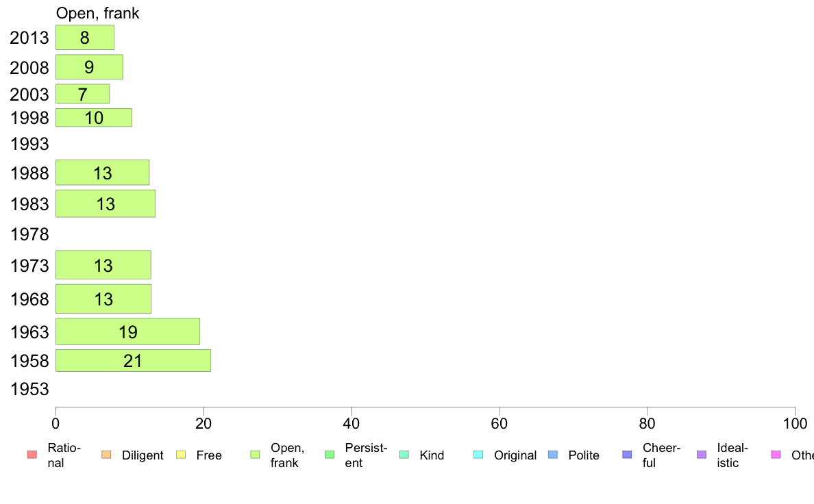Click the 1963 bar showing 19
Image resolution: width=814 pixels, height=504 pixels.
point(127,331)
